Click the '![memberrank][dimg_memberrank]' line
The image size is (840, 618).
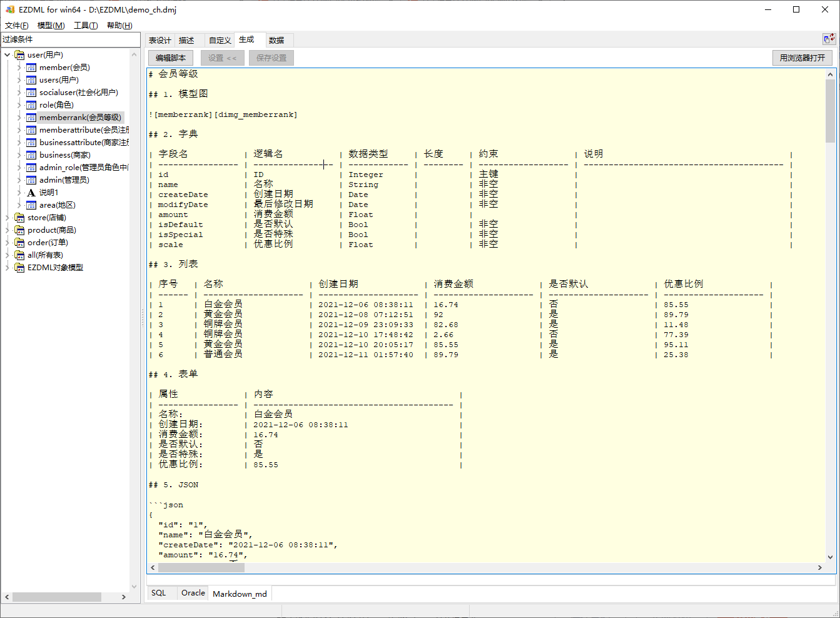coord(223,115)
